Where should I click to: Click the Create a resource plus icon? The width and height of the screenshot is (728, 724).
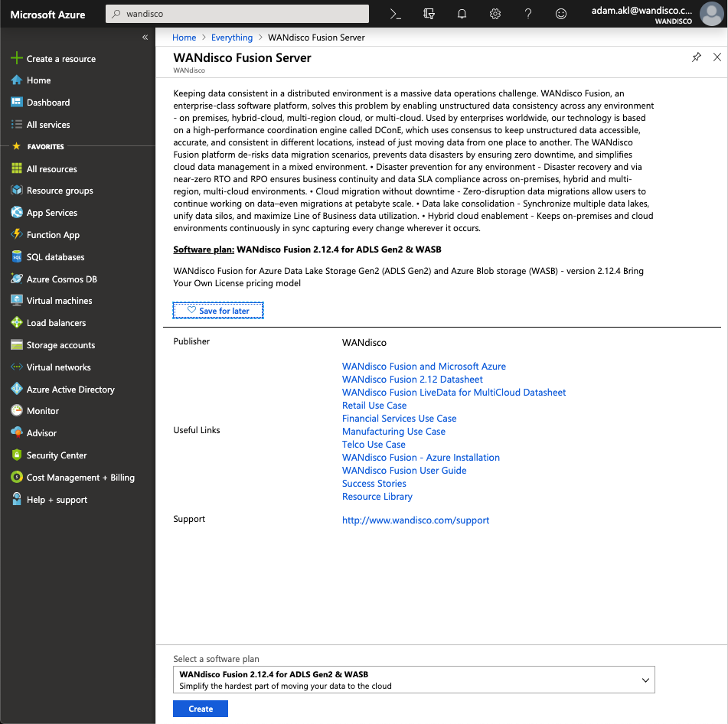click(x=16, y=58)
